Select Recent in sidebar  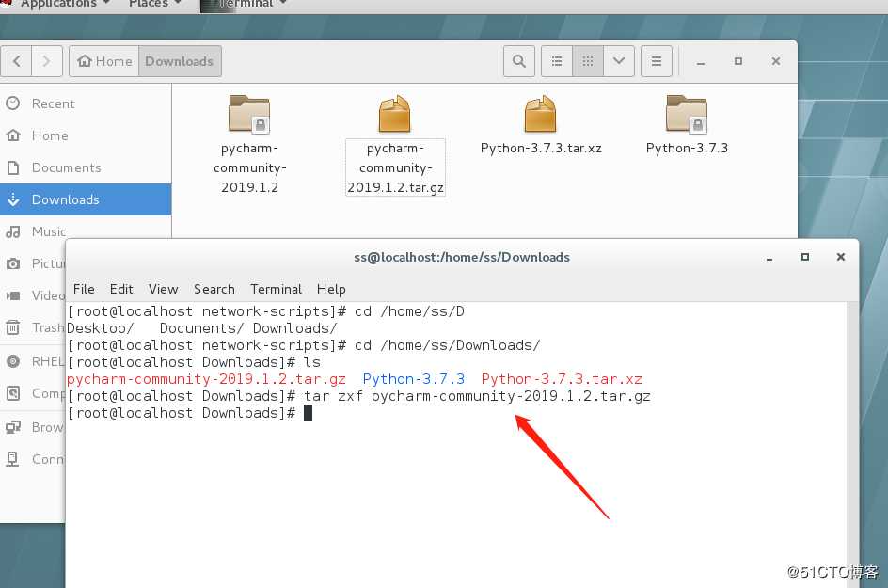click(x=86, y=103)
